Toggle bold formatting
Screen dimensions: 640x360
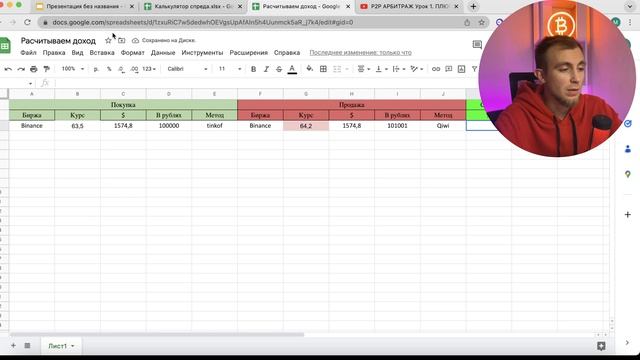click(x=253, y=69)
